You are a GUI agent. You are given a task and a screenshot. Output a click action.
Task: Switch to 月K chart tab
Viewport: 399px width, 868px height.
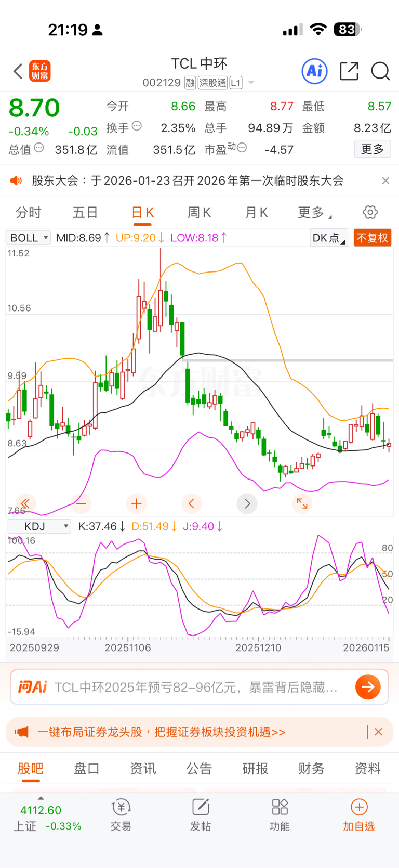(256, 212)
